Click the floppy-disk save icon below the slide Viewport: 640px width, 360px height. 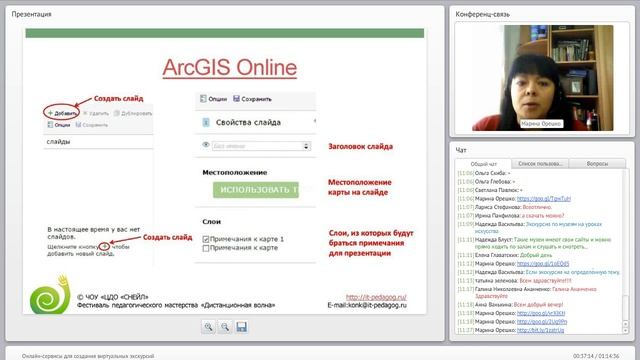241,327
